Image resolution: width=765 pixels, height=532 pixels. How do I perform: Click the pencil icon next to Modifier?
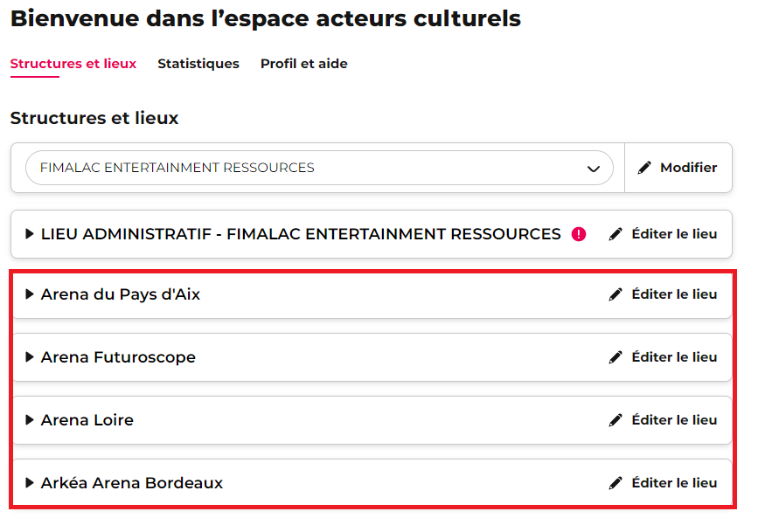(644, 168)
